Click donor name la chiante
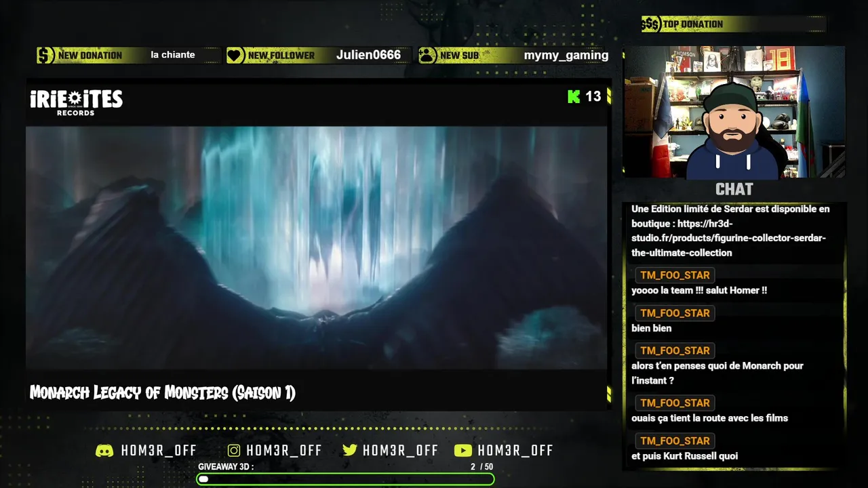 [x=173, y=55]
